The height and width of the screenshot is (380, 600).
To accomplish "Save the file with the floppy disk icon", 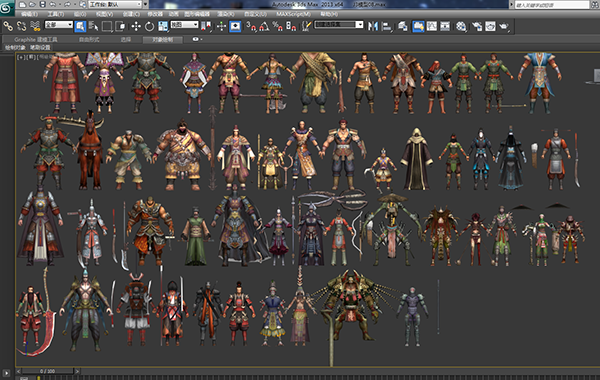I will coord(42,5).
